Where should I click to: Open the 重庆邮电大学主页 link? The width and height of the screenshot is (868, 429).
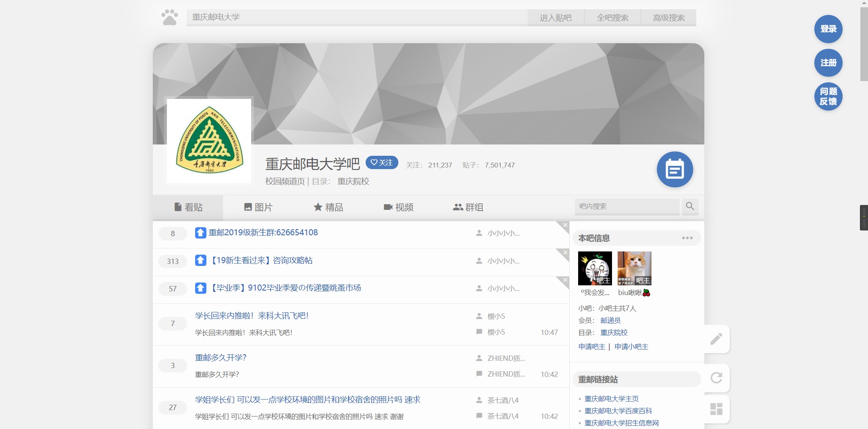612,399
